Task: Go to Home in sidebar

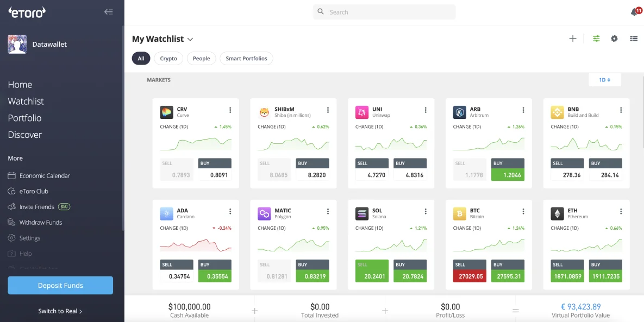Action: tap(20, 85)
